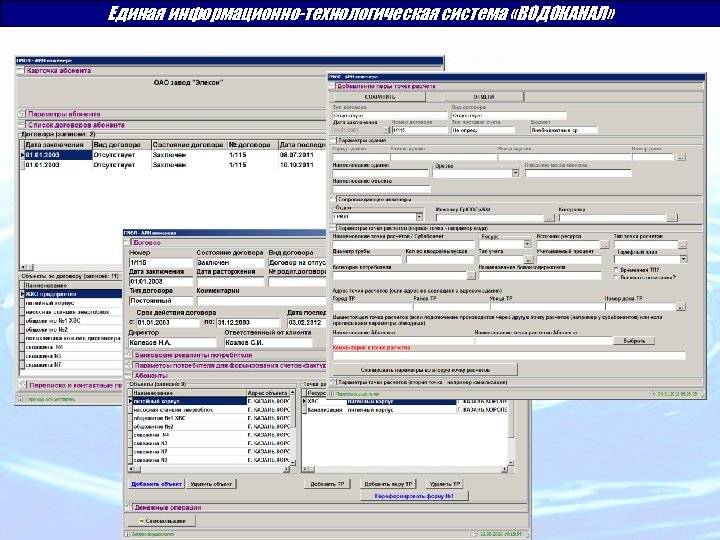Click button with yellow icon below Денежные операции
The width and height of the screenshot is (720, 540).
tap(161, 521)
